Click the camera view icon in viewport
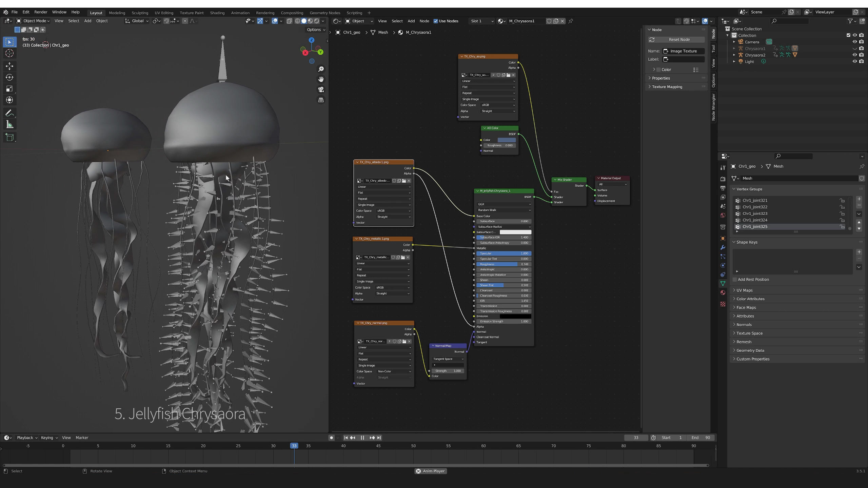868x488 pixels. coord(321,89)
